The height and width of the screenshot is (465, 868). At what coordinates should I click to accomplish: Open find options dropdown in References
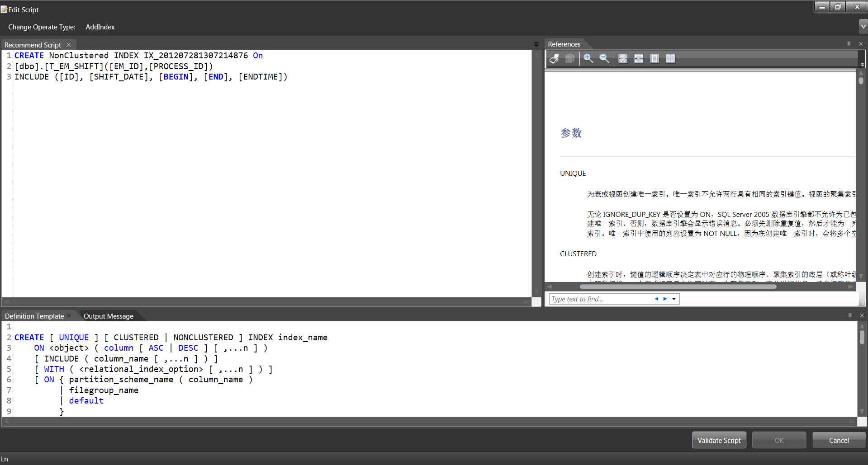coord(674,299)
